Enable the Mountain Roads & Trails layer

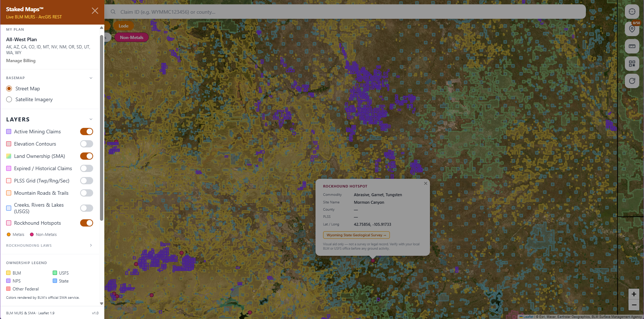[x=87, y=193]
